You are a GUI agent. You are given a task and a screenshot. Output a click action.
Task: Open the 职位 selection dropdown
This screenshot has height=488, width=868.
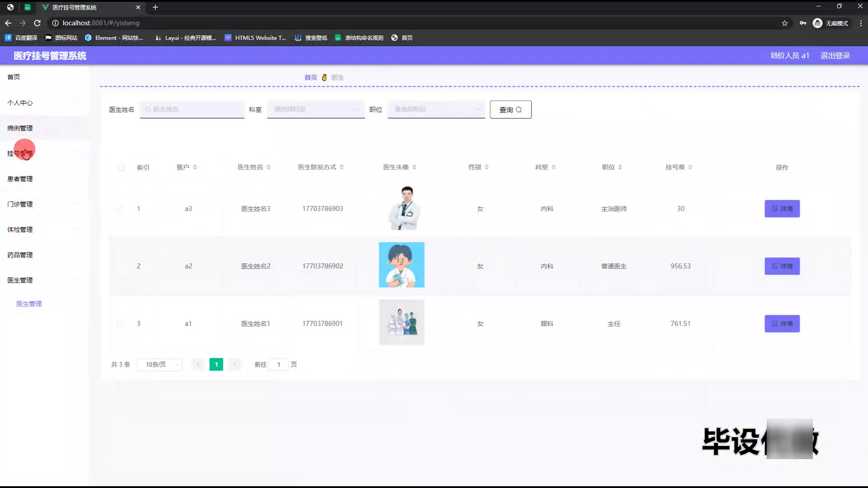click(436, 109)
